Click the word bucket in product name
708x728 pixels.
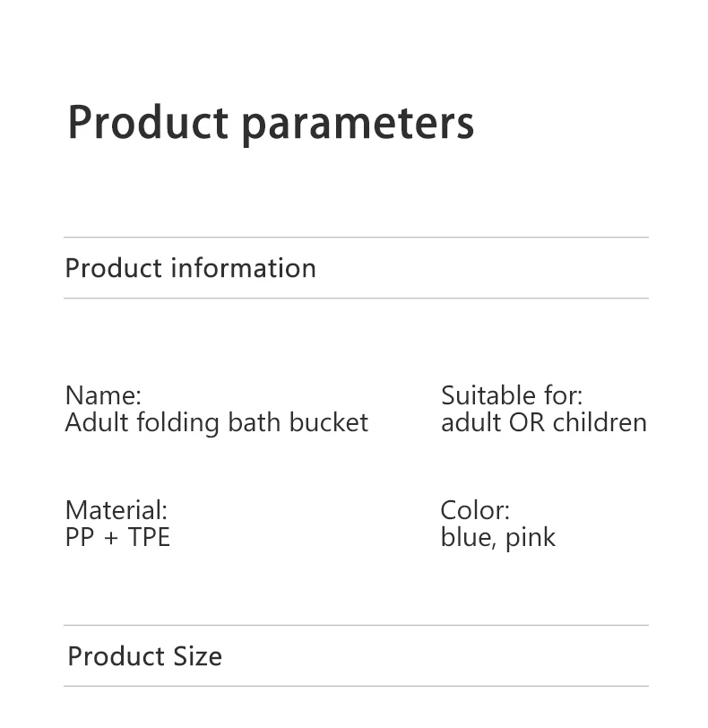coord(329,422)
